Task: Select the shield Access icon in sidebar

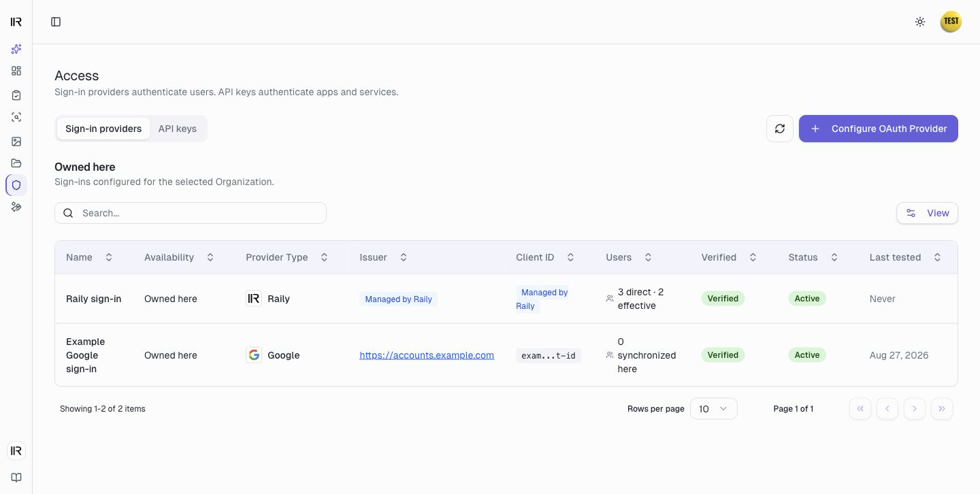Action: point(16,185)
